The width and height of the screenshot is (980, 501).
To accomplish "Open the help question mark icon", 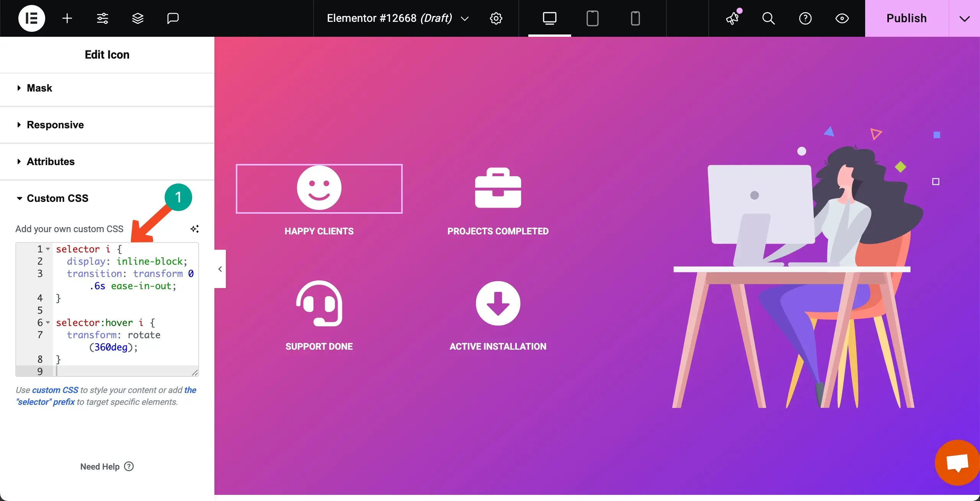I will click(805, 18).
